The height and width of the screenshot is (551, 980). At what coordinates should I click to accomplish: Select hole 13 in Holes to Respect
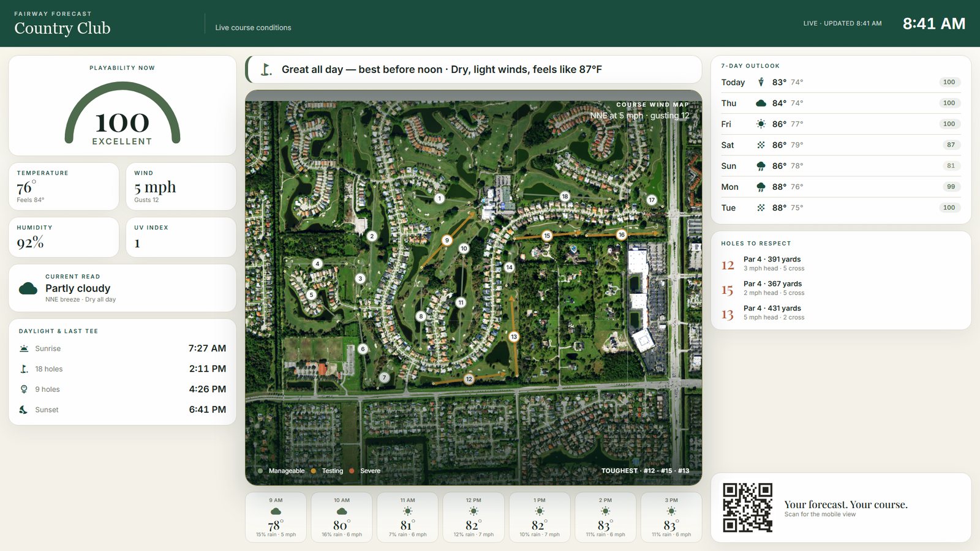click(841, 313)
